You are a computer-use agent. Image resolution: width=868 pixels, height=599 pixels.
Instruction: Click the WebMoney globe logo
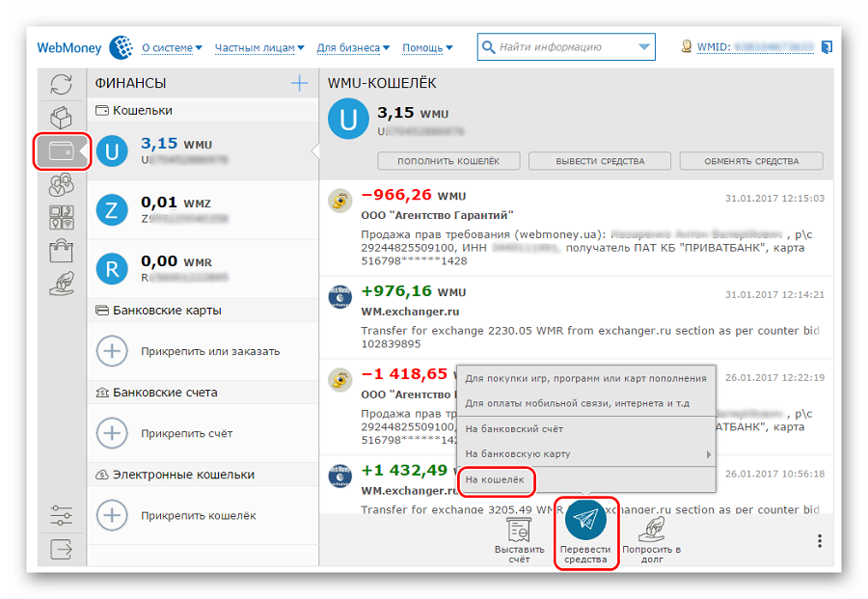point(121,47)
